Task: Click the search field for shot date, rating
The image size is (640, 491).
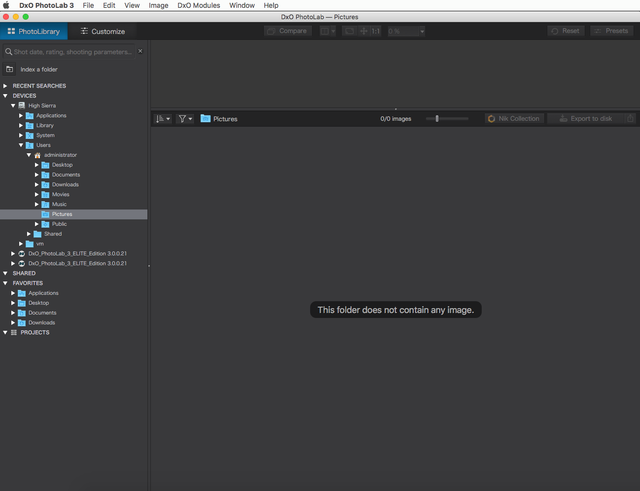Action: (x=70, y=52)
